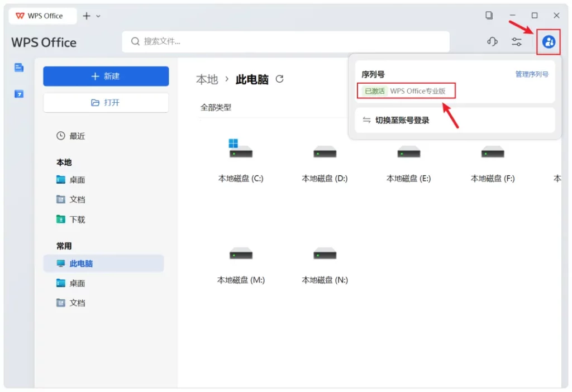The image size is (572, 392).
Task: Open 最近 recent files
Action: (71, 136)
